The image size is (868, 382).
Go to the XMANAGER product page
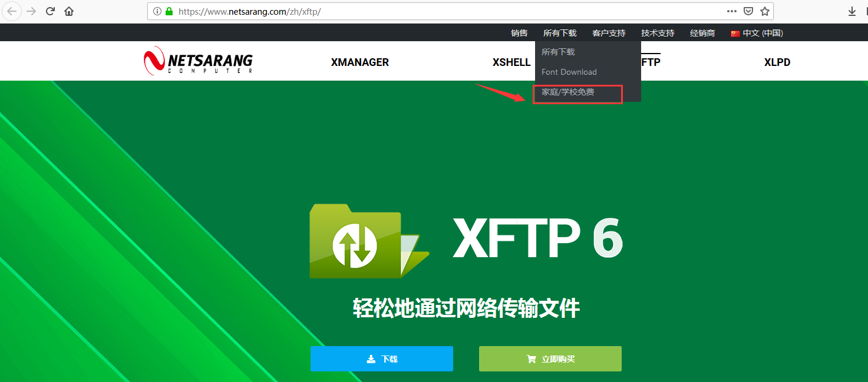[x=360, y=62]
